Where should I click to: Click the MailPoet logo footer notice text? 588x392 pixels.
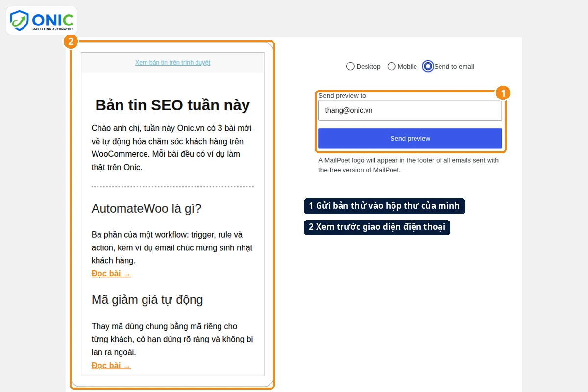[x=409, y=165]
